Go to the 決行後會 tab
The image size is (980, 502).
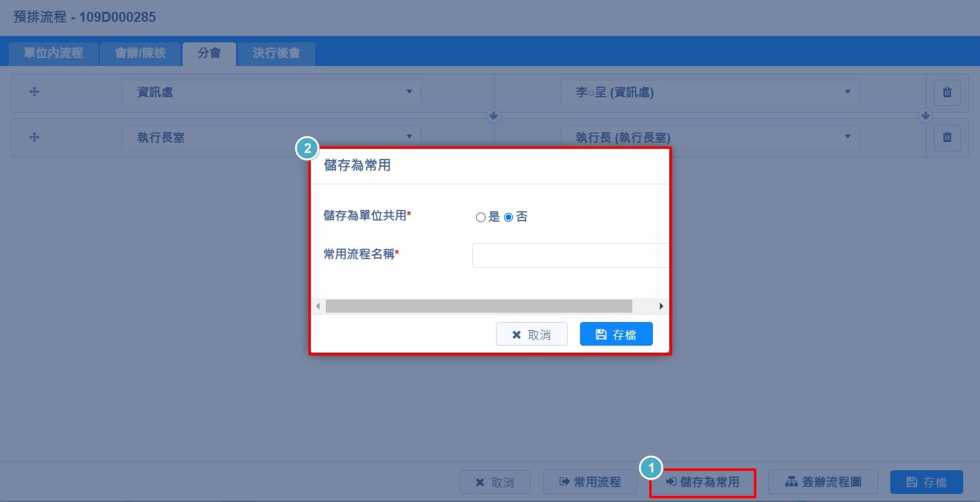tap(276, 54)
